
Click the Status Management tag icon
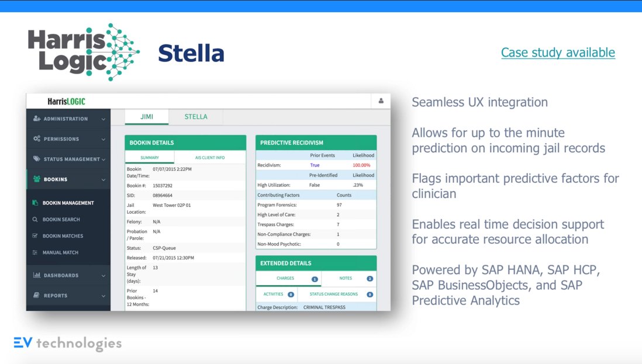[37, 159]
